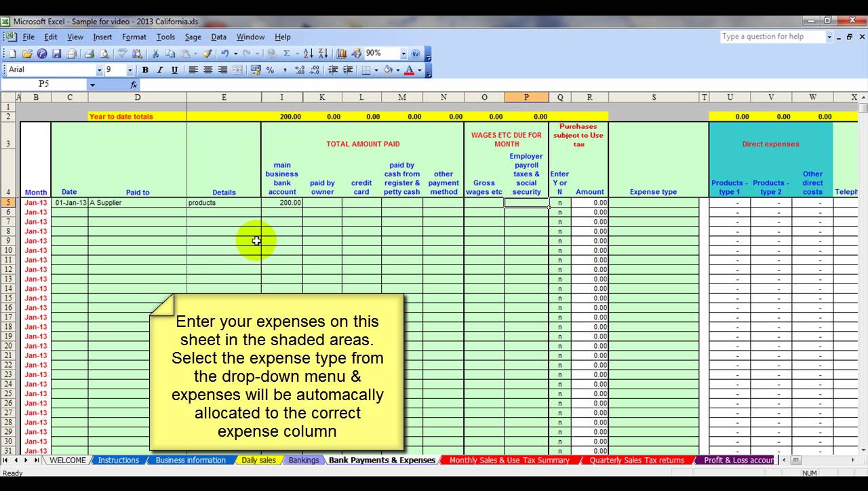Click the Increase Decimal icon
Viewport: 868px width, 491px height.
pos(300,69)
